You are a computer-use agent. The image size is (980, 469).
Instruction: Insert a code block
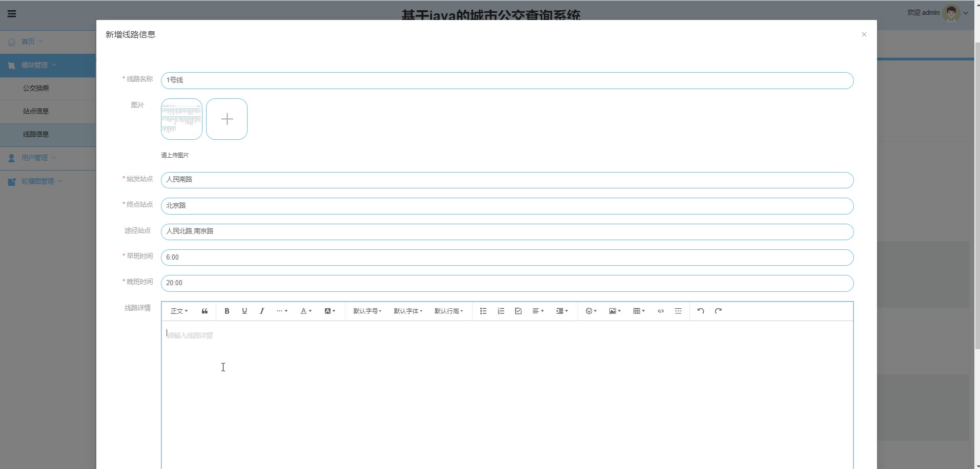[661, 311]
